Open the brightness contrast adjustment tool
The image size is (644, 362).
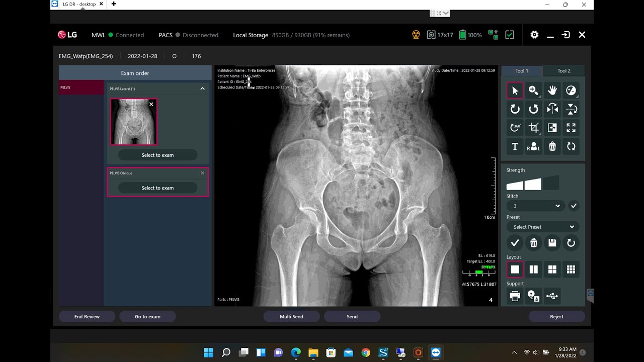tap(571, 90)
